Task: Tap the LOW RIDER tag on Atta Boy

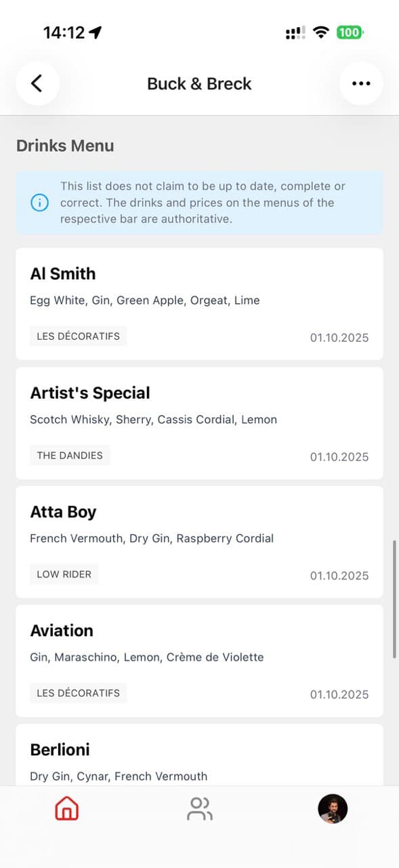Action: point(64,574)
